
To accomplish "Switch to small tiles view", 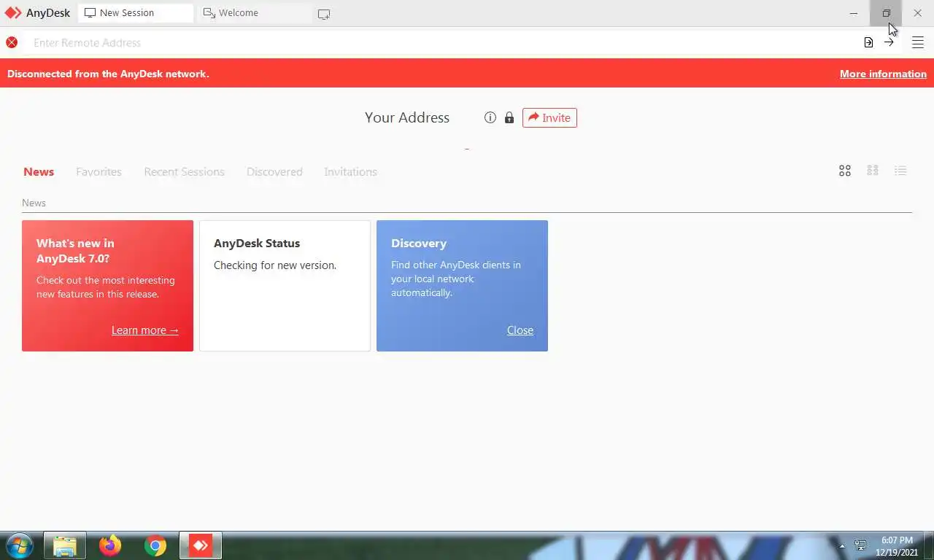I will click(873, 171).
